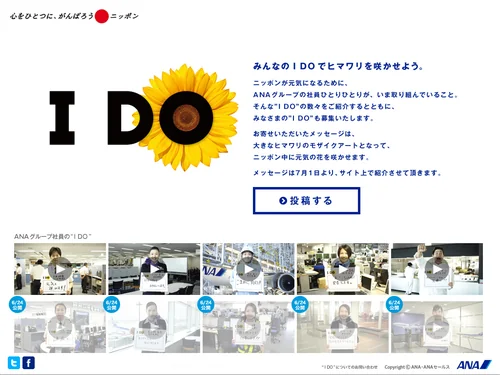Play the first video with office staff
Viewport: 500px width, 375px height.
[60, 269]
